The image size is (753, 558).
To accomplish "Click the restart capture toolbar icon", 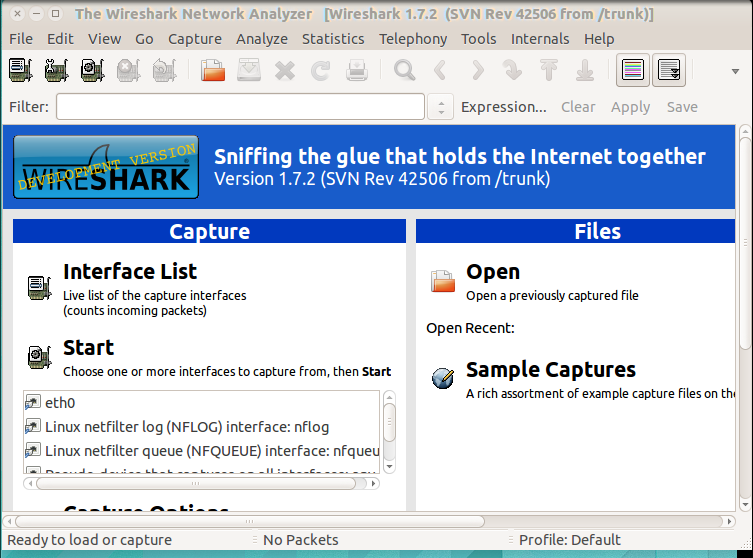I will [x=165, y=70].
